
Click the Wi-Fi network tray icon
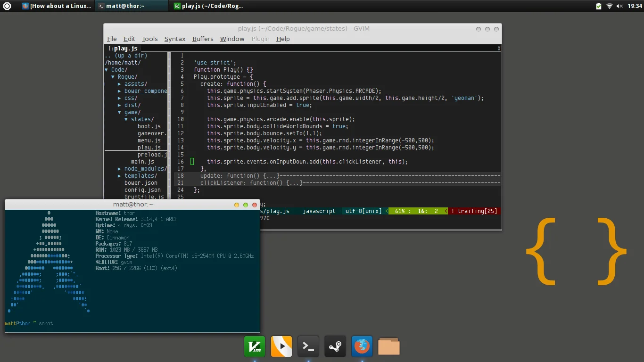(x=610, y=6)
